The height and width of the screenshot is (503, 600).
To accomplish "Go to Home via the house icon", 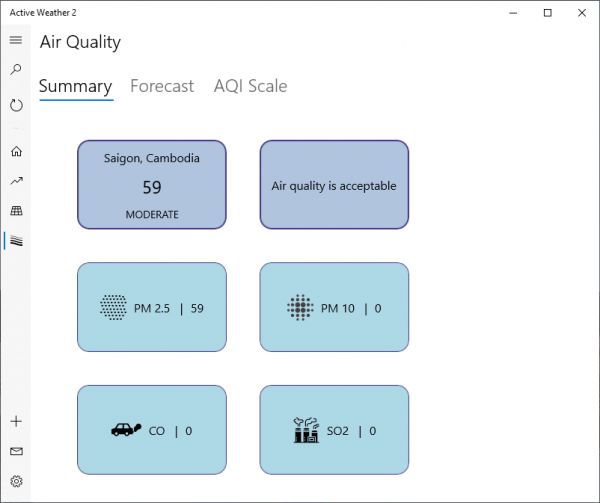I will (16, 151).
